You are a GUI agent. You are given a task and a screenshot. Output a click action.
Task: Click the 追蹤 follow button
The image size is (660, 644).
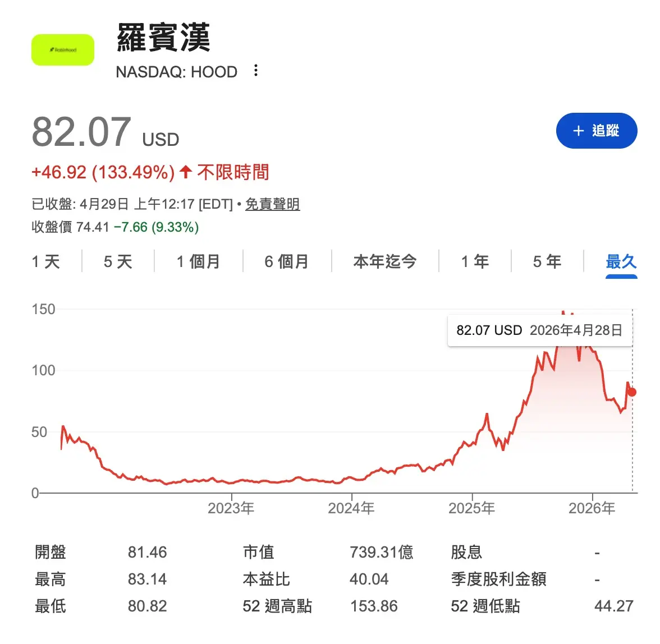[597, 131]
